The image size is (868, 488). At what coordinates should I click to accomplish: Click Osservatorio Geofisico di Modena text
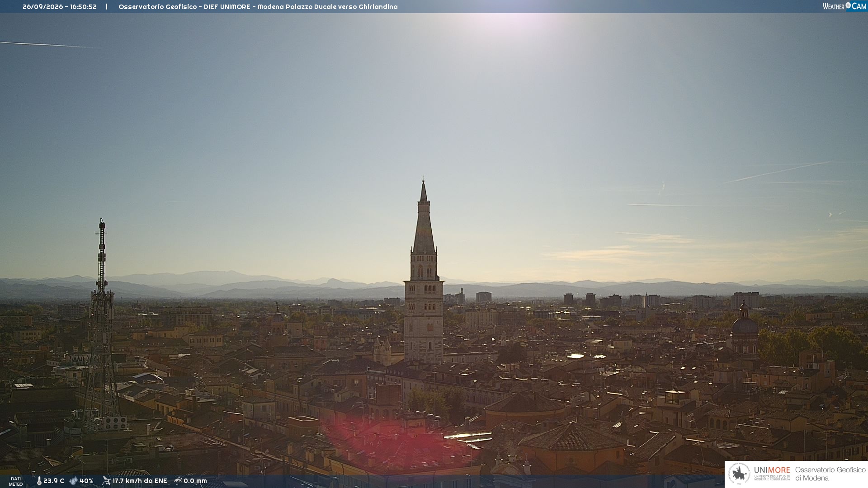click(830, 474)
